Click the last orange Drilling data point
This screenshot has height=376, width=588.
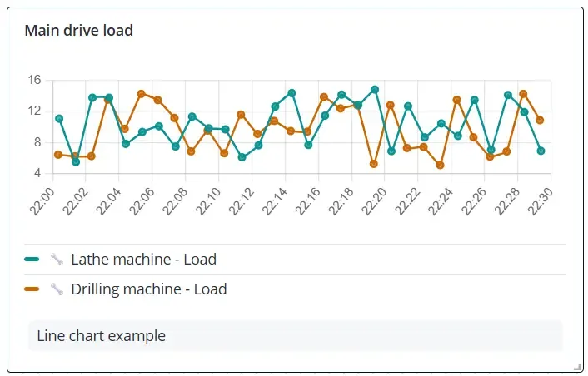540,120
